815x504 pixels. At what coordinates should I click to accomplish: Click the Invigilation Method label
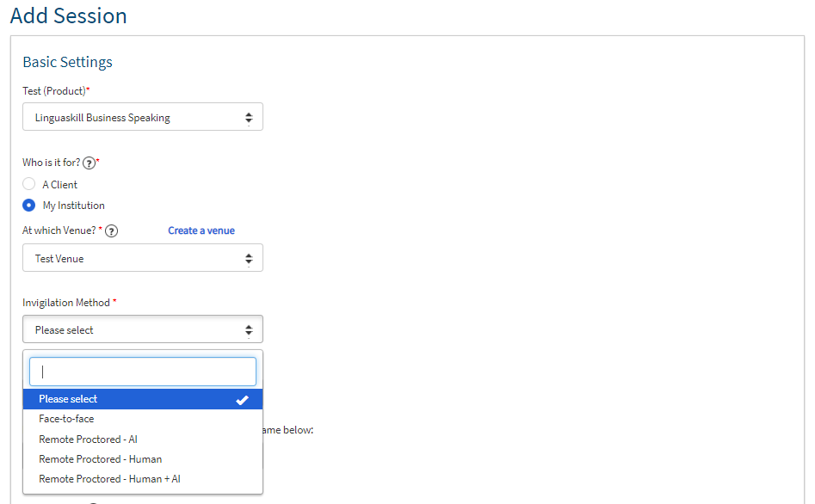66,303
